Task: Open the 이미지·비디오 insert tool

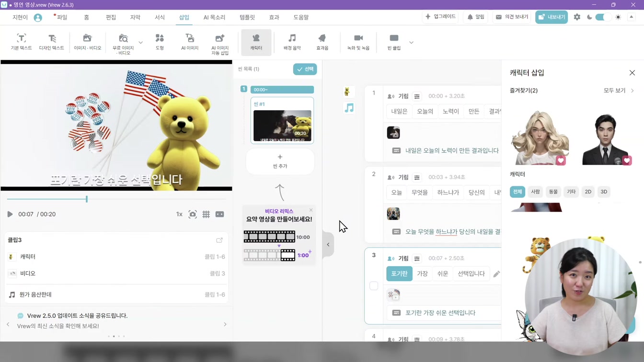Action: (x=87, y=42)
